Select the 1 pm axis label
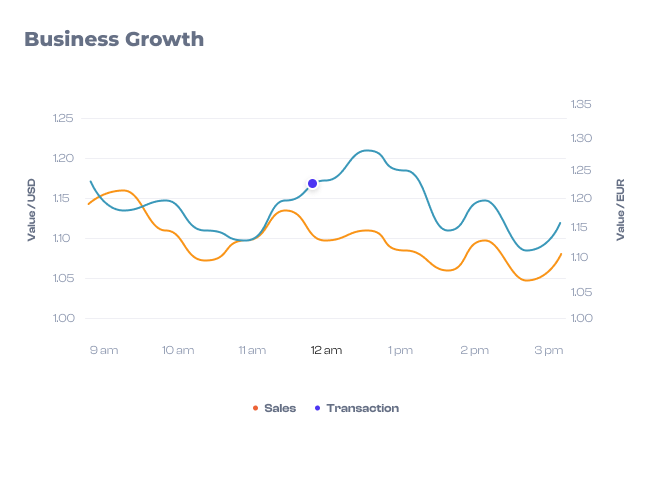 click(x=400, y=350)
